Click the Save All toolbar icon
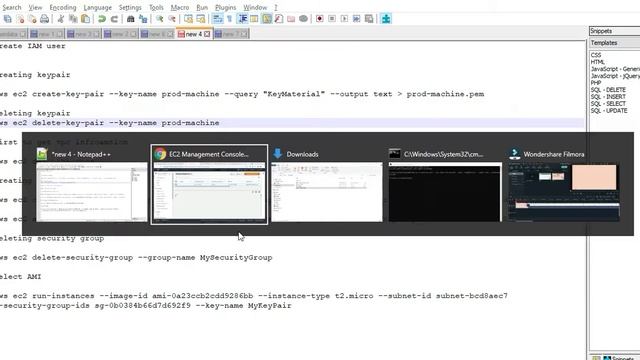The image size is (640, 360). [8, 19]
